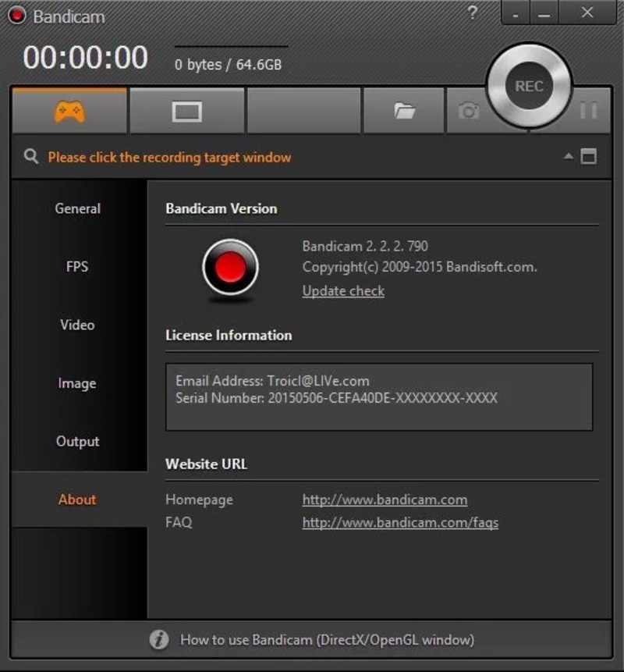Open the Homepage bandicam.com link
624x672 pixels.
pyautogui.click(x=385, y=500)
